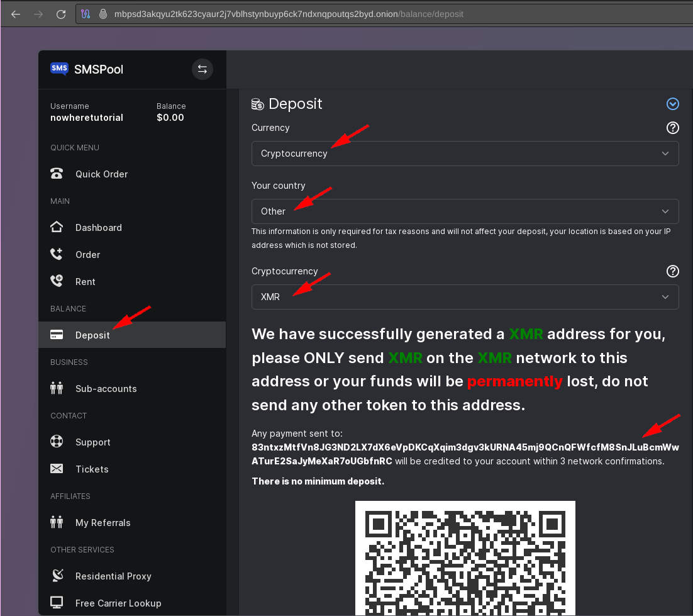The width and height of the screenshot is (693, 616).
Task: Click the 'Your country' field label
Action: tap(279, 186)
